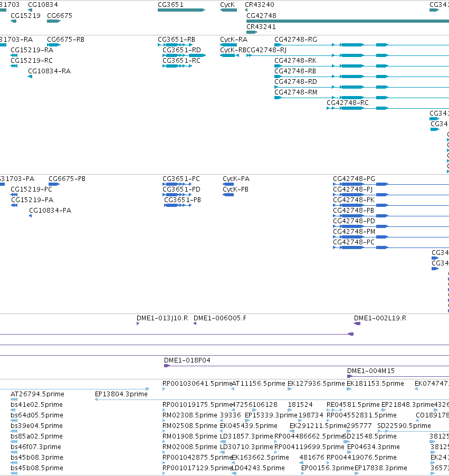This screenshot has width=449, height=476.
Task: Select EST bs85a02.5prime label
Action: click(36, 436)
